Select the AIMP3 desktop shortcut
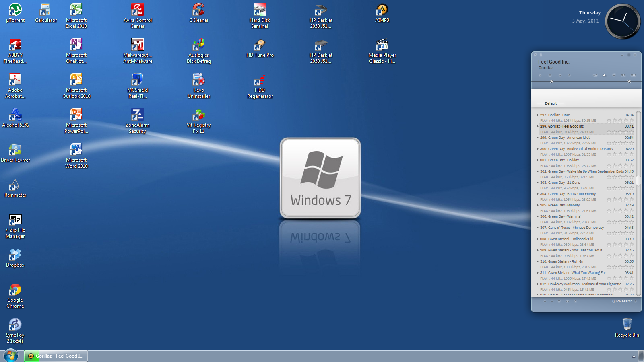The height and width of the screenshot is (362, 644). pyautogui.click(x=382, y=13)
